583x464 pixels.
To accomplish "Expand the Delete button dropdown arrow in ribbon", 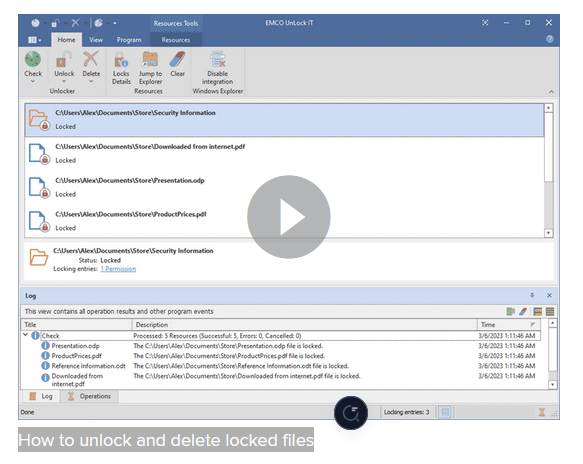I will click(91, 81).
